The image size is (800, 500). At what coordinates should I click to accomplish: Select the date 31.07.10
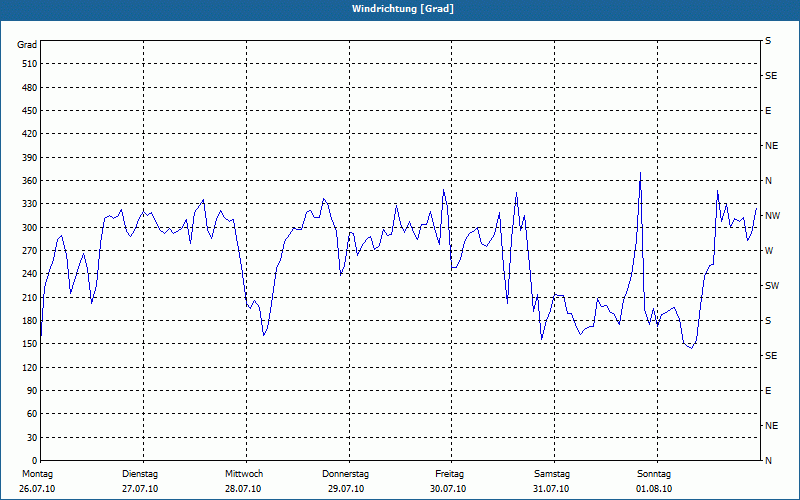(551, 489)
